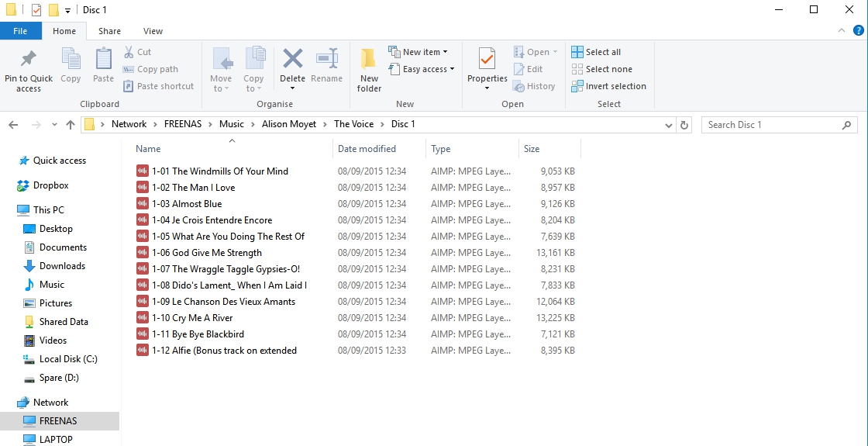Click Pin to Quick access icon
Viewport: 868px width, 446px height.
point(28,59)
